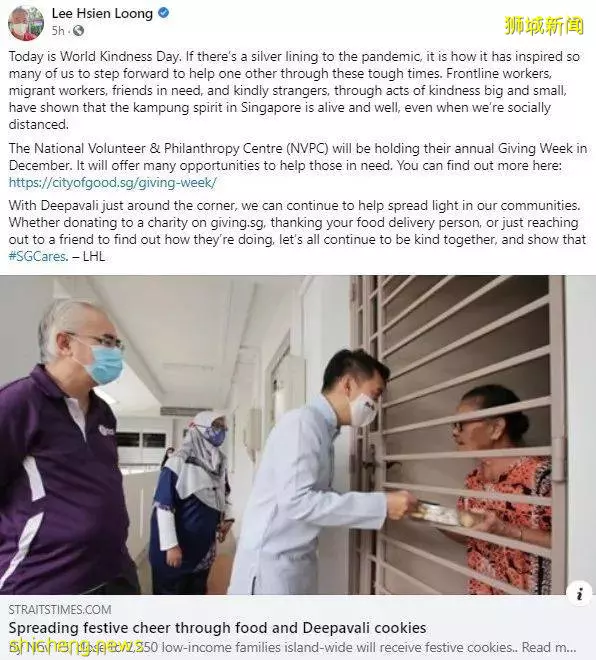
Task: Open Lee Hsien Loong's profile picture
Action: tap(26, 23)
